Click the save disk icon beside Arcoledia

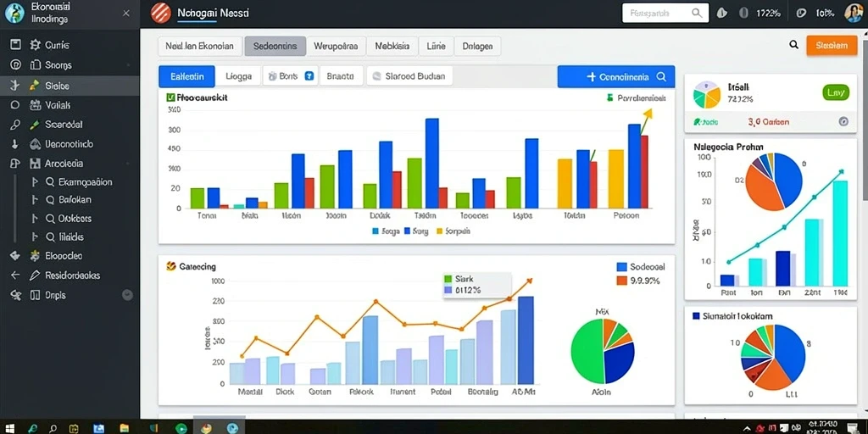pos(35,164)
